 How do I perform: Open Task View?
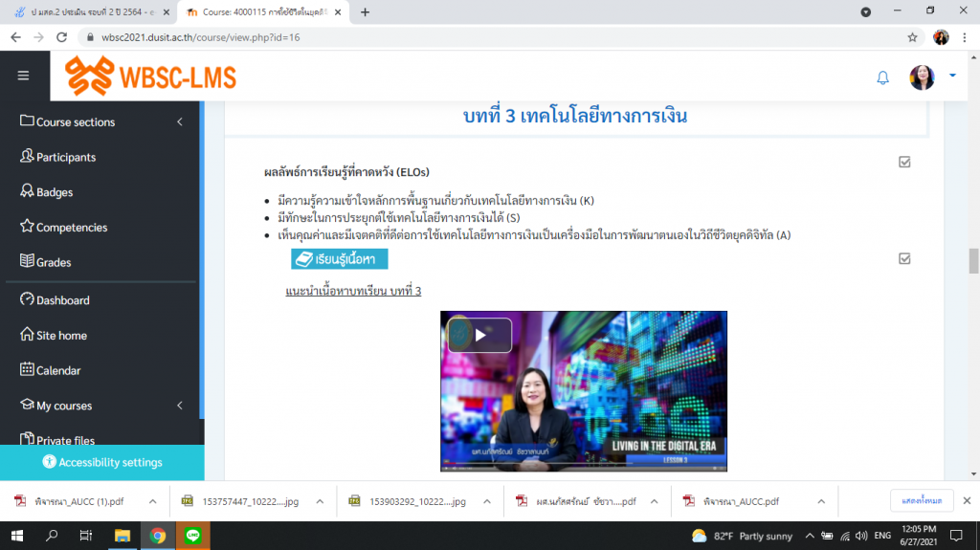pyautogui.click(x=86, y=536)
